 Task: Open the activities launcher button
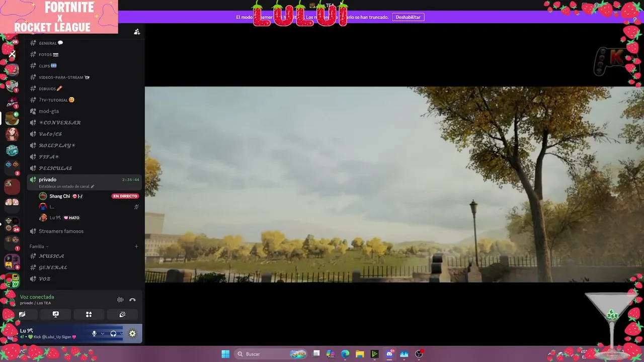click(89, 314)
